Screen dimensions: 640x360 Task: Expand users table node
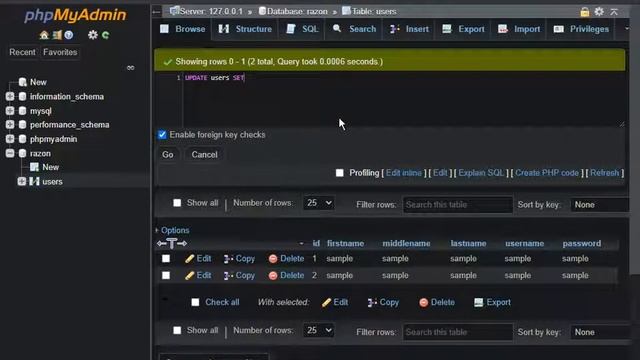[x=22, y=181]
